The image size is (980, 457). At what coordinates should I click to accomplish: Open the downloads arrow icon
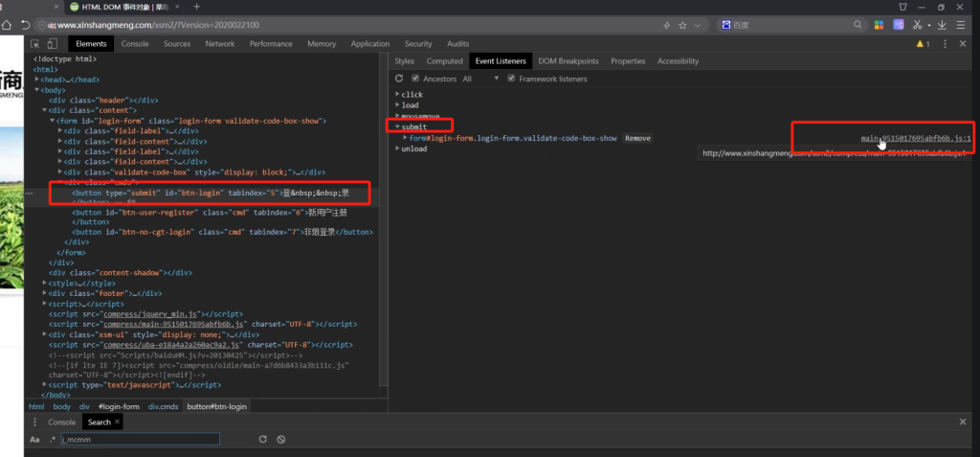point(942,25)
